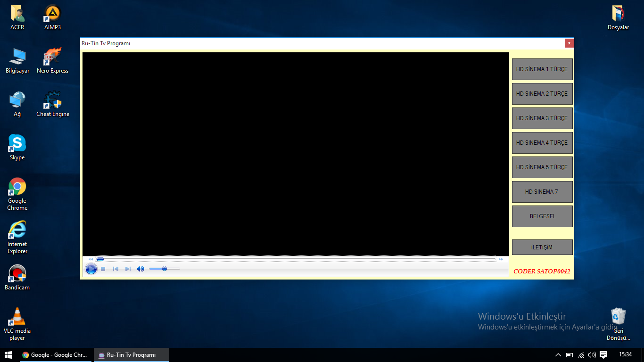Click the Ru-Tin Tv Programı taskbar button
The height and width of the screenshot is (362, 644).
point(131,355)
